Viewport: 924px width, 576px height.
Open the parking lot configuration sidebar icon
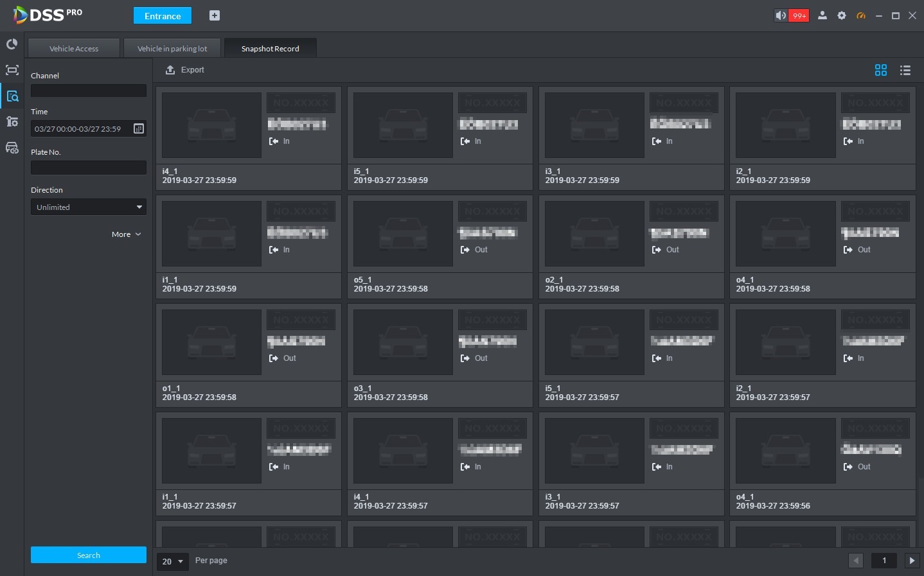(12, 121)
